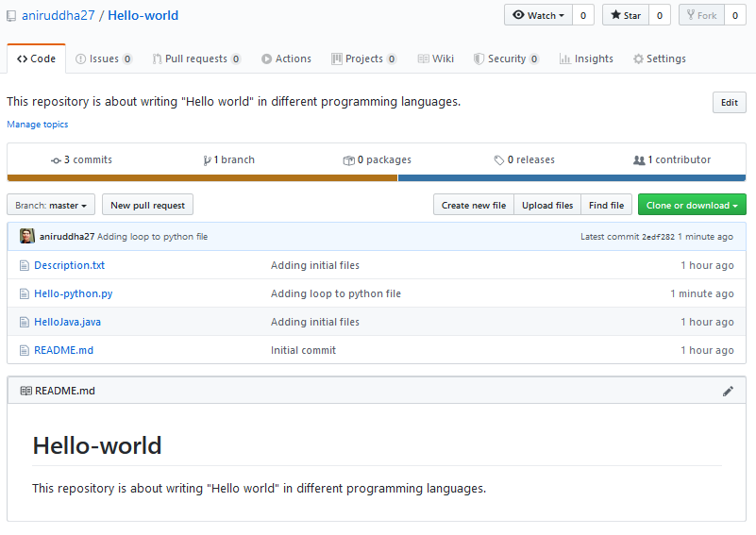Switch to the Issues tab

click(x=103, y=59)
